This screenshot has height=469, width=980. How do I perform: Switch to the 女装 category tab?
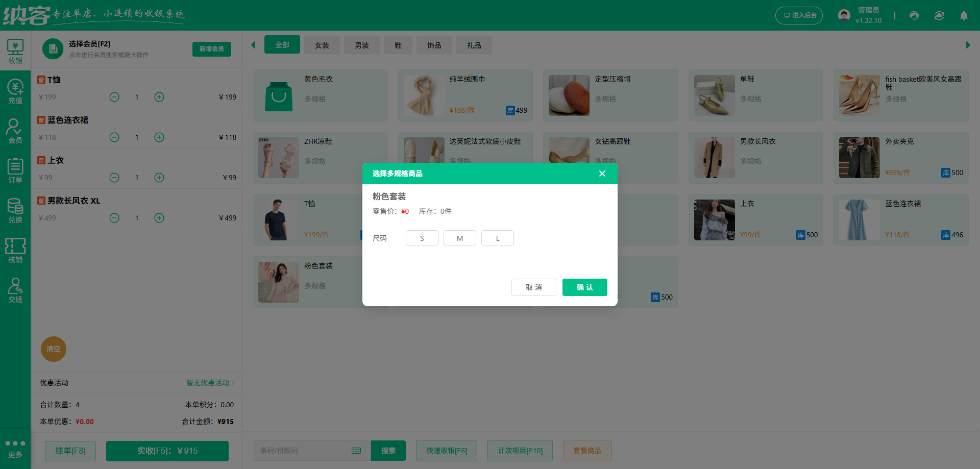pos(322,45)
